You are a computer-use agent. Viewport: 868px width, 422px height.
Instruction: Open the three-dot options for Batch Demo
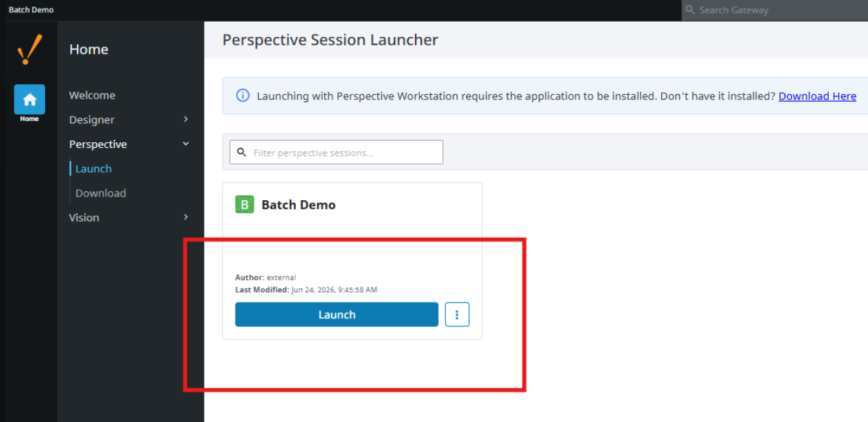[x=458, y=315]
